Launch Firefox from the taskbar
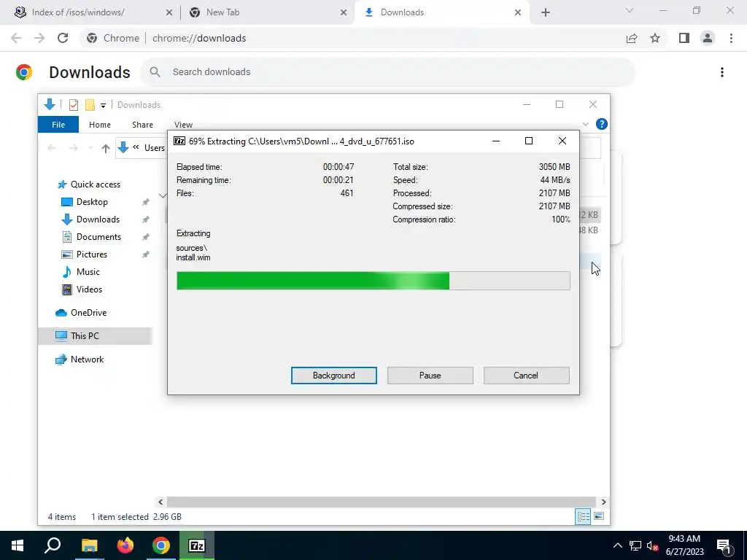 coord(125,545)
